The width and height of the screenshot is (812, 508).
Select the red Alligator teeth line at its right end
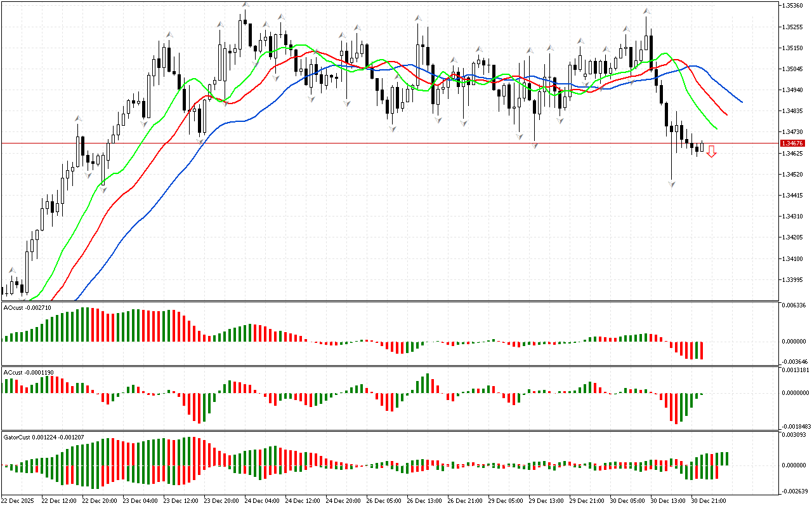point(726,114)
